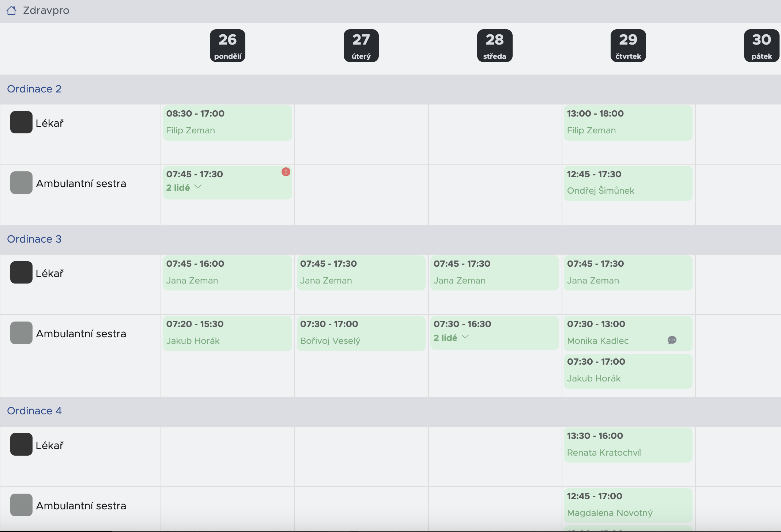Viewport: 781px width, 532px height.
Task: Open the Ordinace 2 section link
Action: coord(34,89)
